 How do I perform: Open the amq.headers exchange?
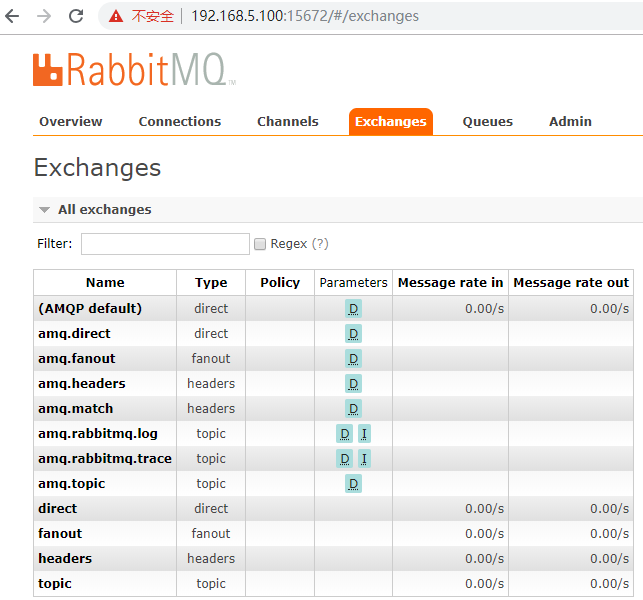82,383
